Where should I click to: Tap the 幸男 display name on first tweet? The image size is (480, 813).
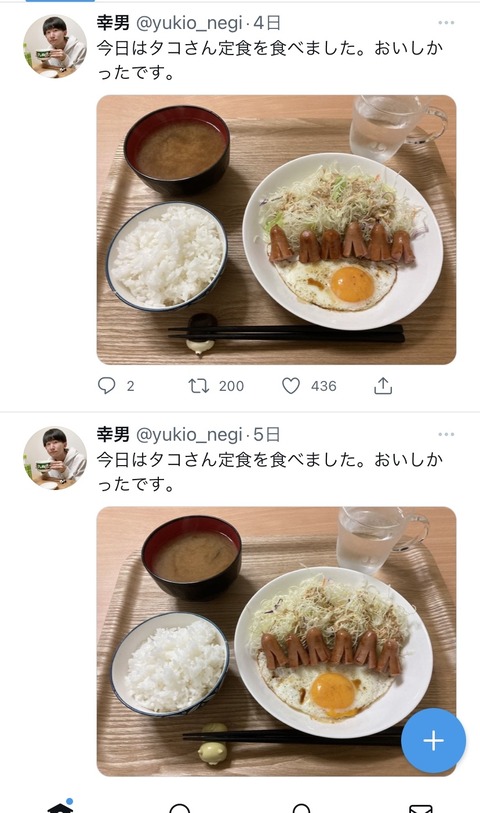click(113, 23)
